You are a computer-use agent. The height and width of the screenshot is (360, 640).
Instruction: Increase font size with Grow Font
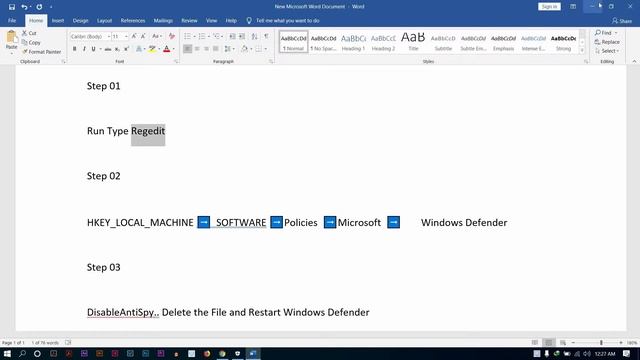[134, 36]
